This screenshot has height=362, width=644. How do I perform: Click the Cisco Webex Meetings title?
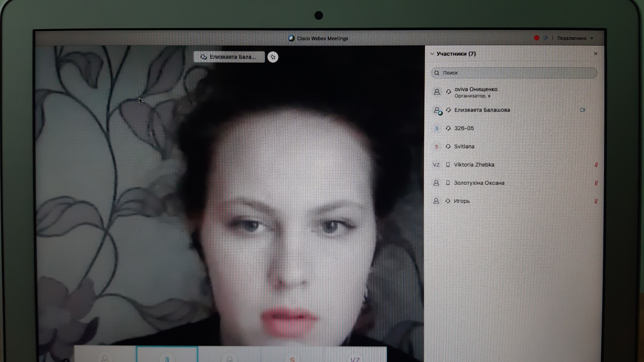point(323,38)
